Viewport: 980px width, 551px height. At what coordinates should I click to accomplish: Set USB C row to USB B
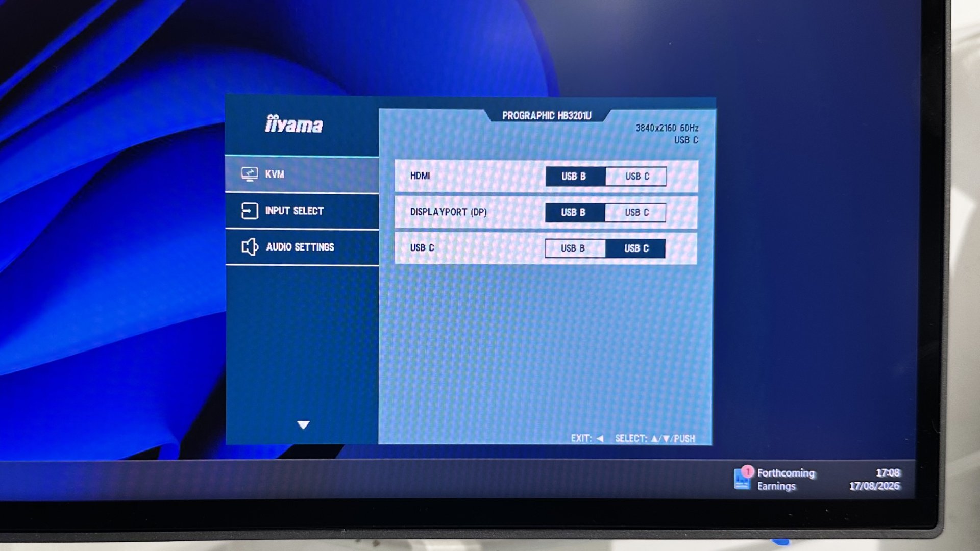pos(575,248)
